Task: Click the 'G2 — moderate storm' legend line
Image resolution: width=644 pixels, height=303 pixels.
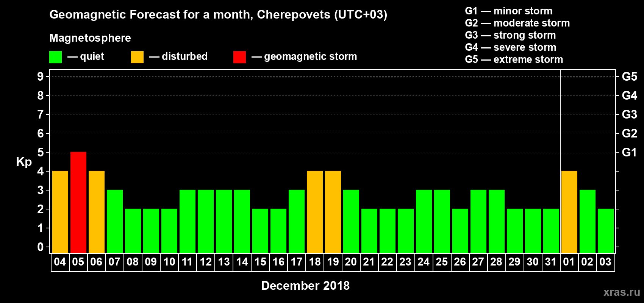Action: tap(517, 23)
